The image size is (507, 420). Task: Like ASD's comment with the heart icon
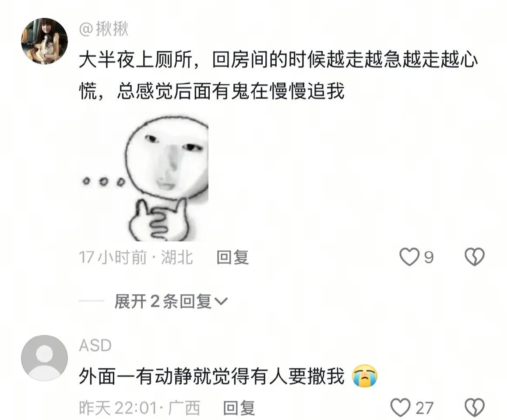[400, 408]
